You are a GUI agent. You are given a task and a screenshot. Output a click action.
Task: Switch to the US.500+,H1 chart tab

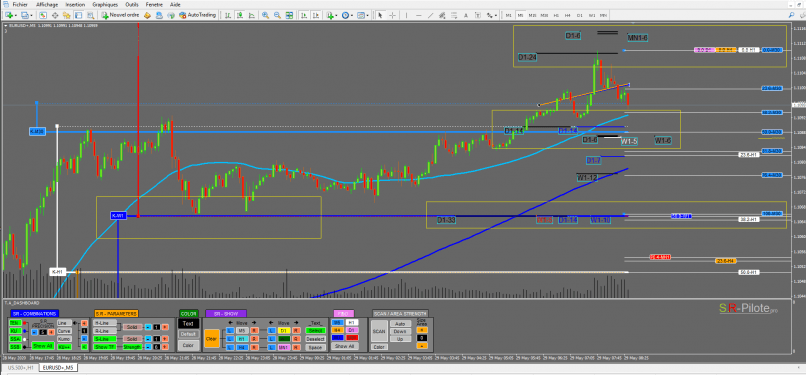21,368
